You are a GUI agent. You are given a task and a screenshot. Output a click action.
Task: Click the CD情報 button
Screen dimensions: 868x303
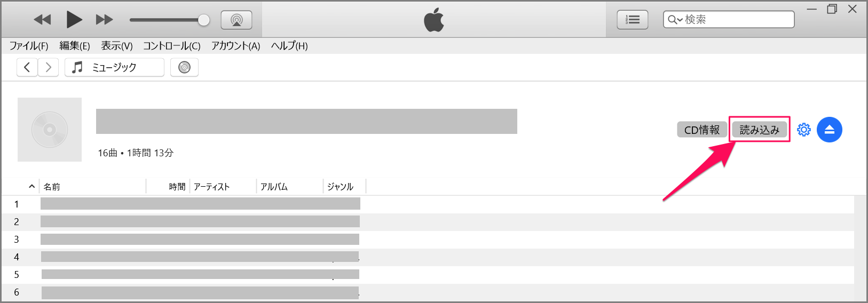(x=702, y=130)
